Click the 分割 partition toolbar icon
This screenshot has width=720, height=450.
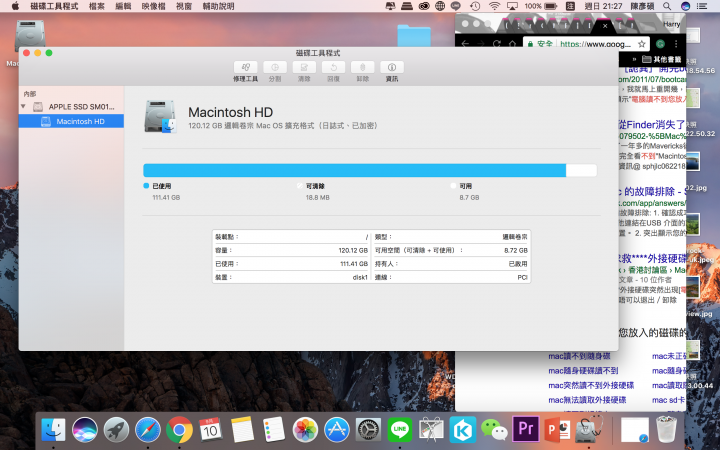point(275,68)
